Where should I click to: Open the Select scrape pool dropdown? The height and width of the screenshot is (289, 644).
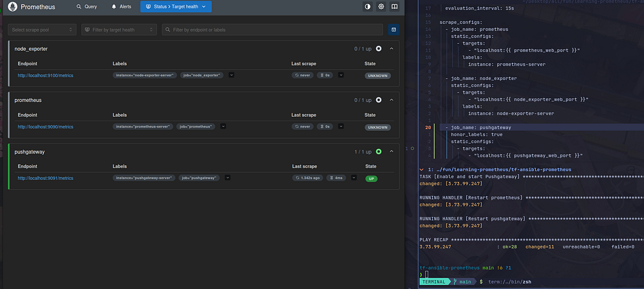pyautogui.click(x=42, y=30)
